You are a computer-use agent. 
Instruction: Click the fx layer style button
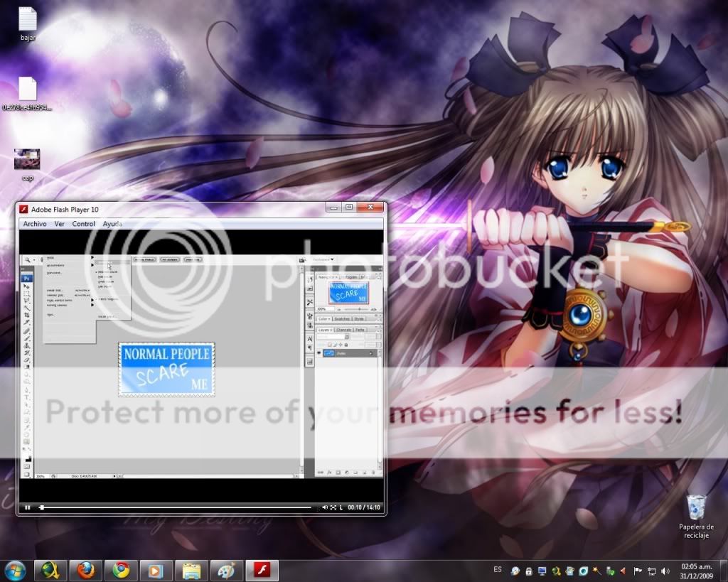[329, 473]
